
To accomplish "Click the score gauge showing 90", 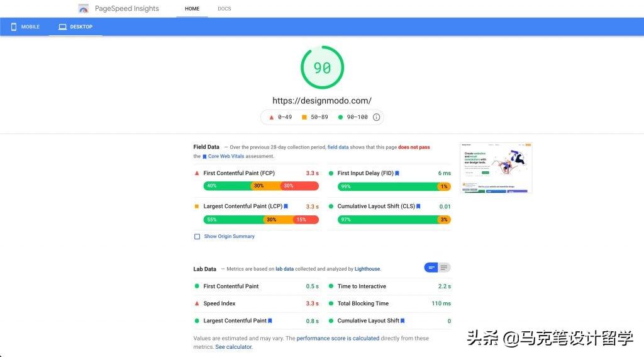I will [x=322, y=67].
